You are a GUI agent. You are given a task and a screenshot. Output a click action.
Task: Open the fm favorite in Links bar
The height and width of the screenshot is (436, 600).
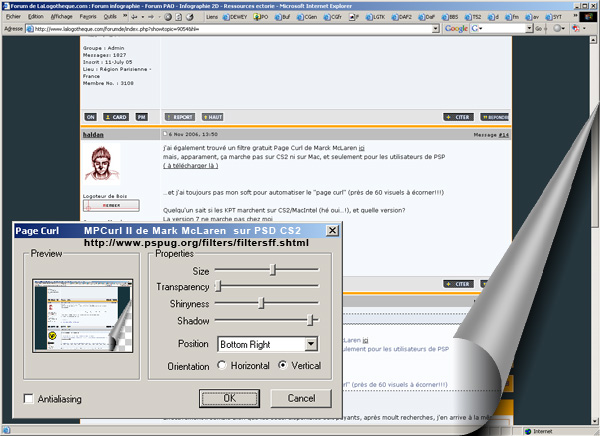click(x=512, y=17)
